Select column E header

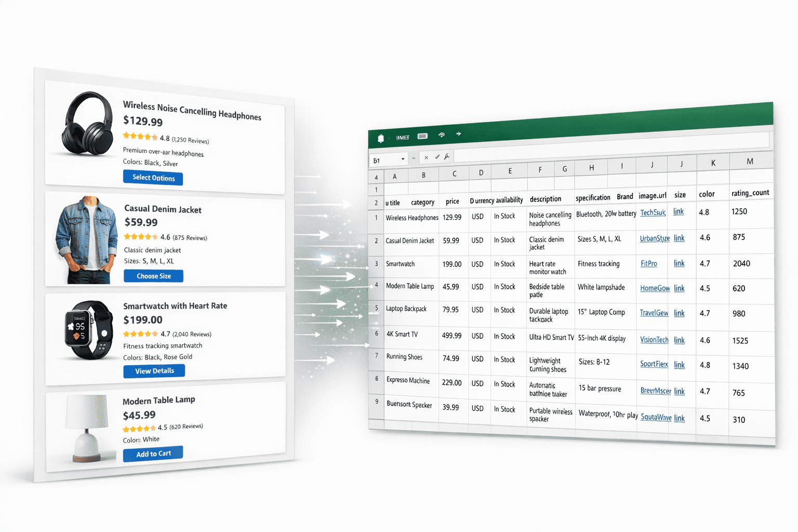point(510,171)
